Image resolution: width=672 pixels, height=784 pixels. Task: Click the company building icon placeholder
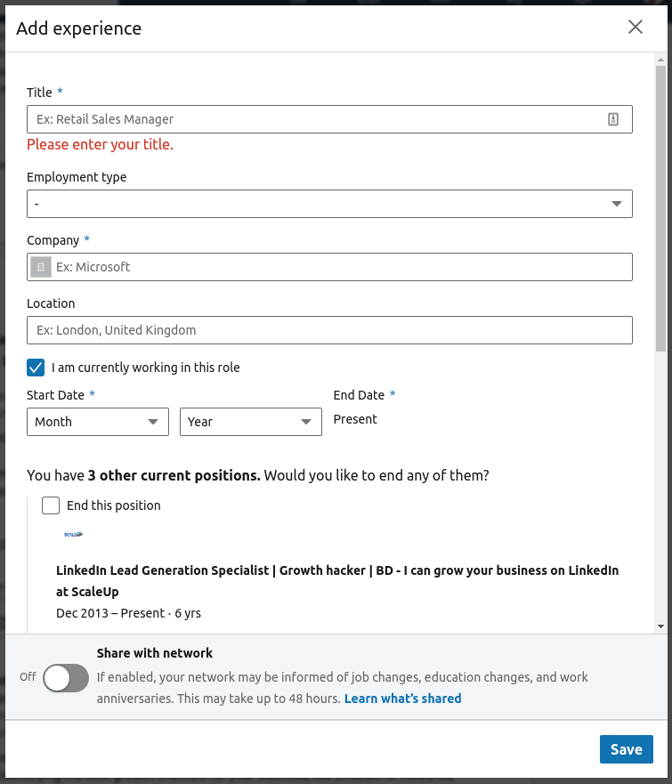coord(41,267)
